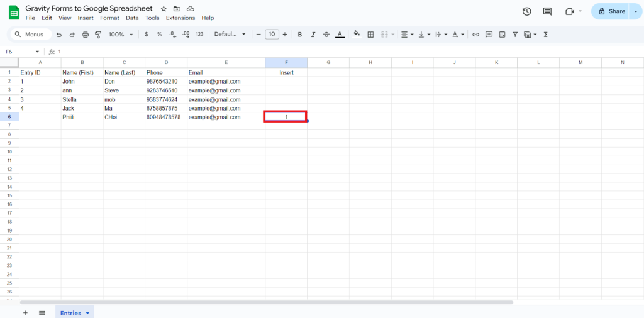Open the Data menu

point(132,18)
